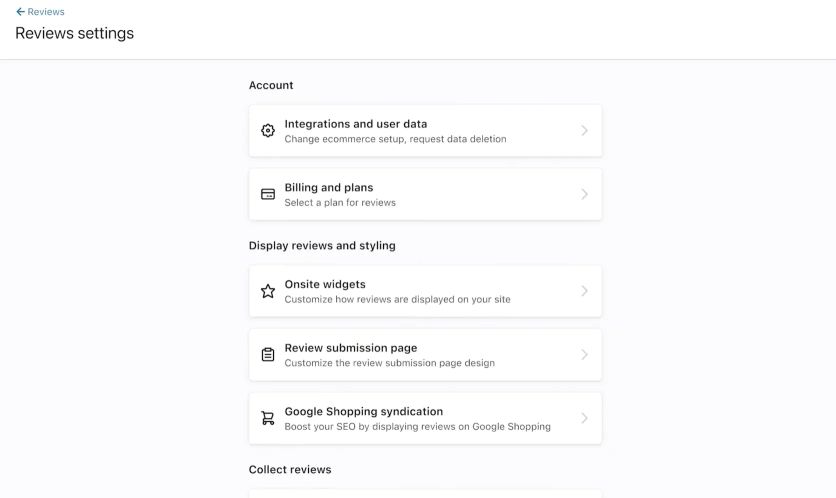Click the credit card icon for Billing and plans
The width and height of the screenshot is (836, 498).
click(x=268, y=194)
